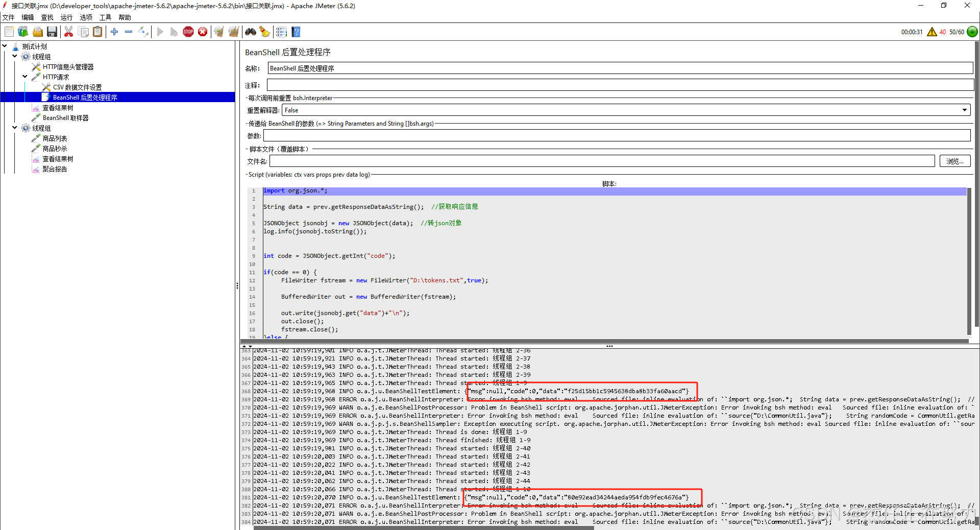The height and width of the screenshot is (530, 980).
Task: Open the 选项 menu
Action: pyautogui.click(x=86, y=17)
